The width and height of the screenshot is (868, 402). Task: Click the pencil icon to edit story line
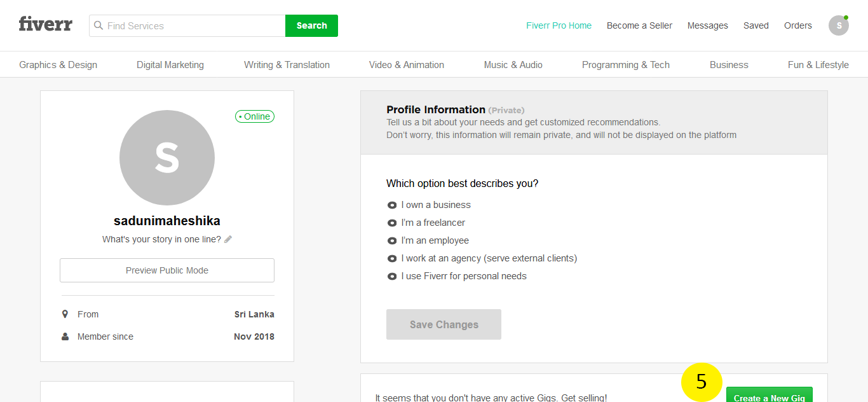228,239
